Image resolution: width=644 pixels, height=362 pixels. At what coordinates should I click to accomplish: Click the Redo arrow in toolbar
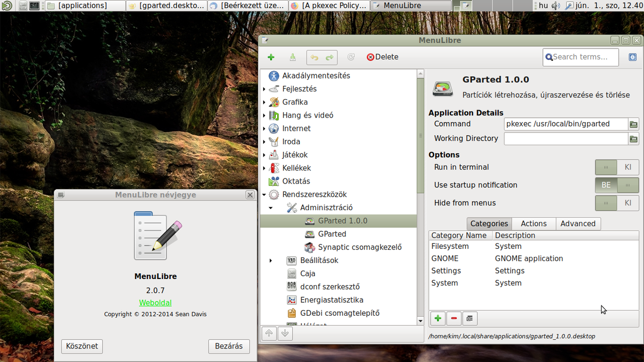[x=329, y=57]
